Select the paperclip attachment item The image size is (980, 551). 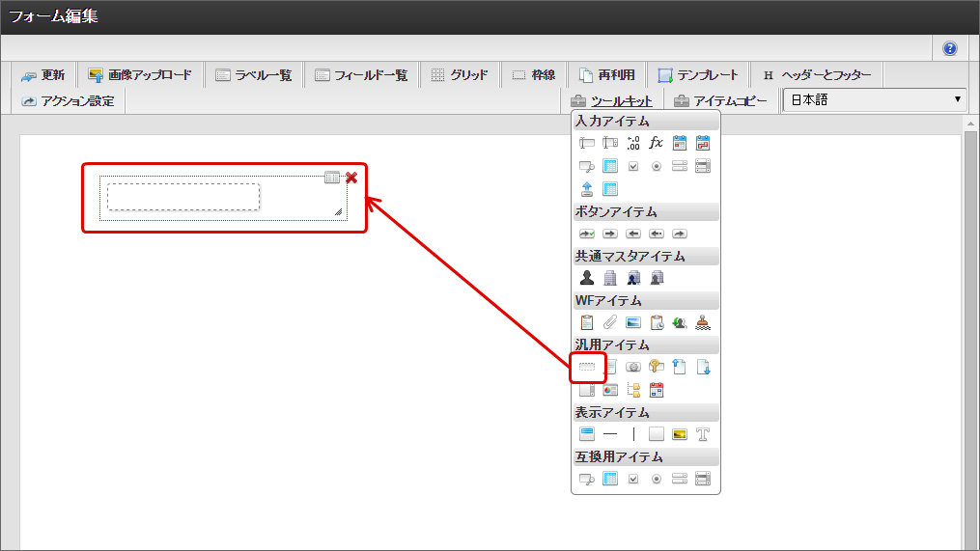610,322
